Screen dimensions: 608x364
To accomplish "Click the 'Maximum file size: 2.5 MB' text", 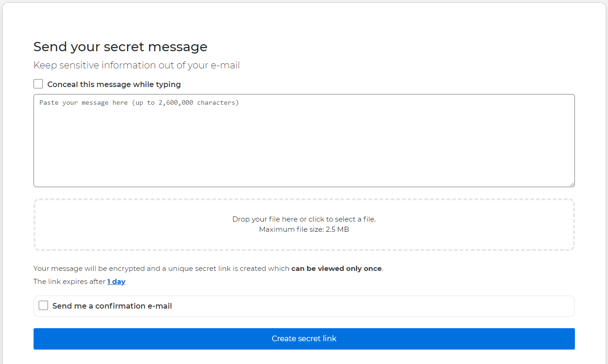I will point(304,229).
